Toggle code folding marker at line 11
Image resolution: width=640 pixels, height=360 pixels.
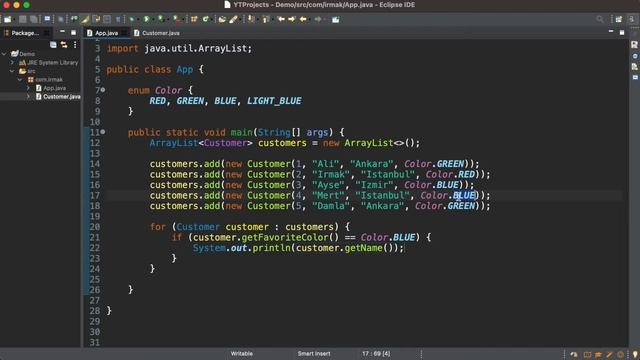click(103, 132)
